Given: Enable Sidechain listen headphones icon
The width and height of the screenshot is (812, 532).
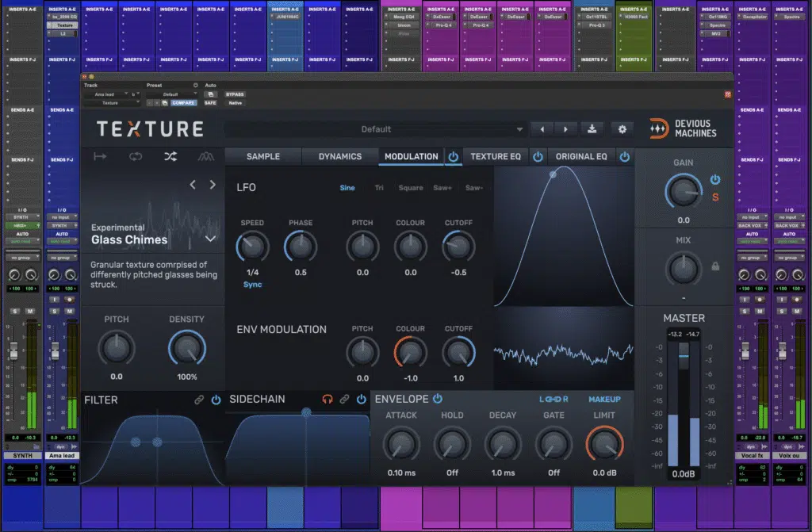Looking at the screenshot, I should coord(327,400).
